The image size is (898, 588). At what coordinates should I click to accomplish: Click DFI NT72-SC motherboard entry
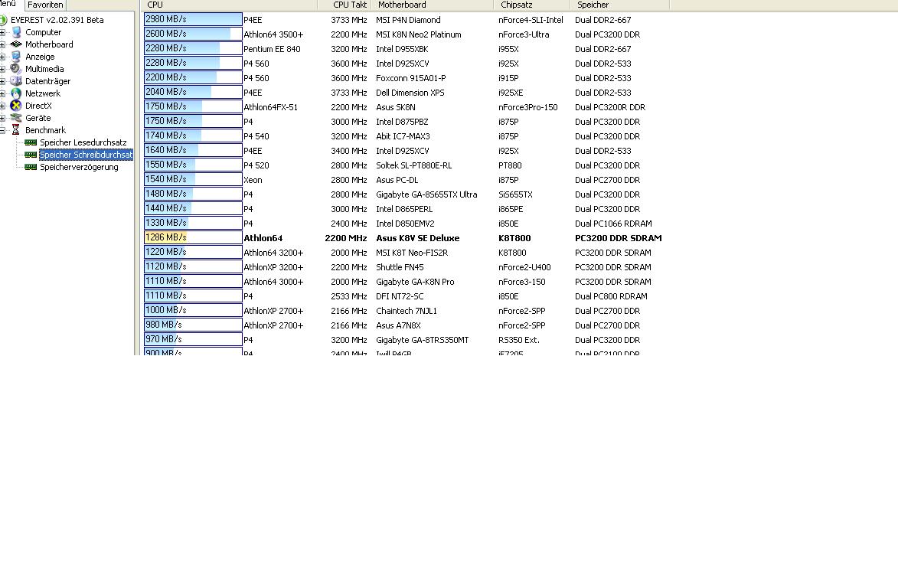tap(400, 296)
